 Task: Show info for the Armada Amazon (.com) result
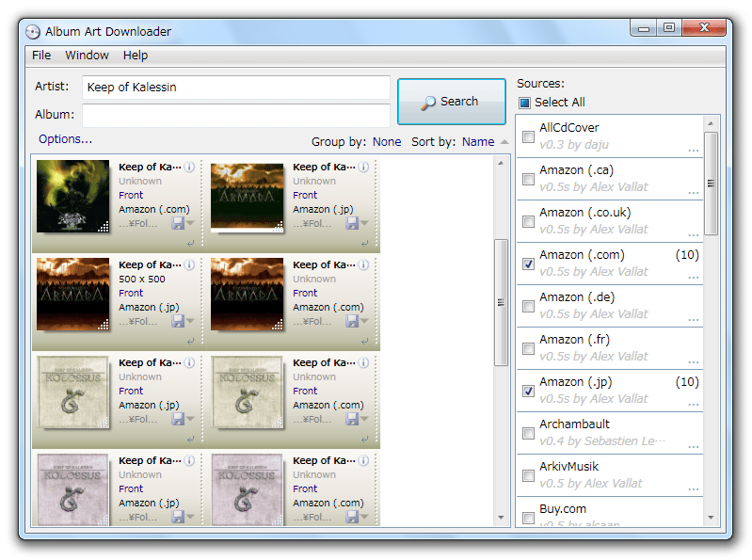pyautogui.click(x=364, y=264)
